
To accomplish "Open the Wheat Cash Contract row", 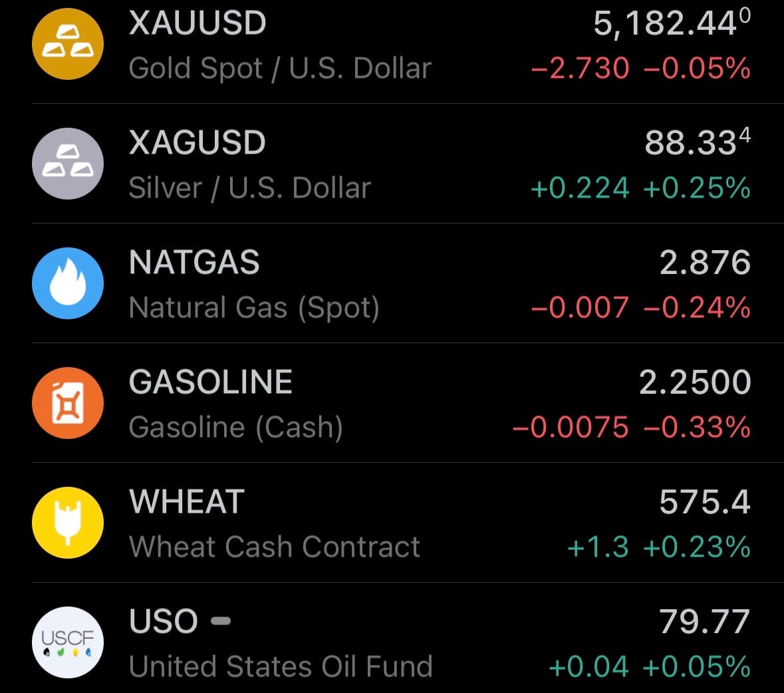I will tap(275, 547).
